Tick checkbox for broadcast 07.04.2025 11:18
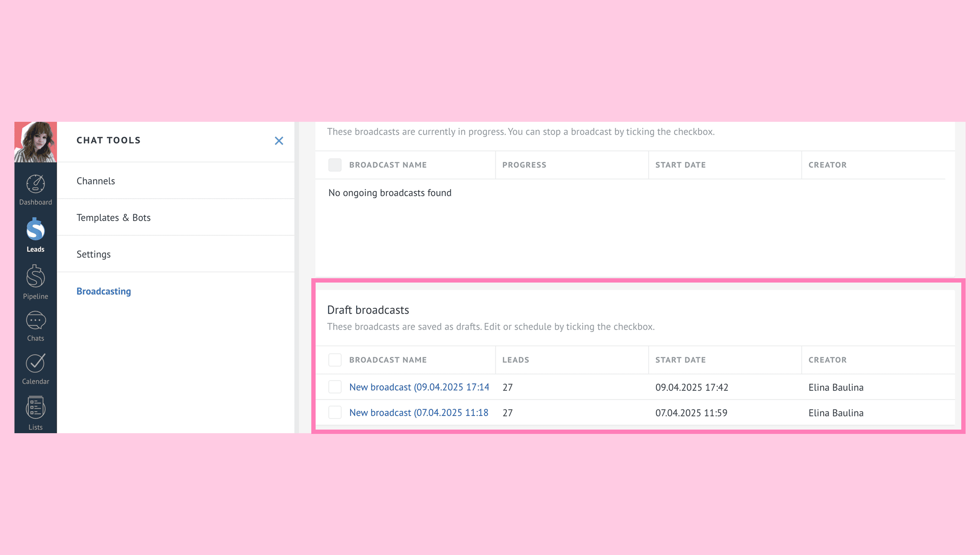Viewport: 980px width, 555px height. point(335,412)
